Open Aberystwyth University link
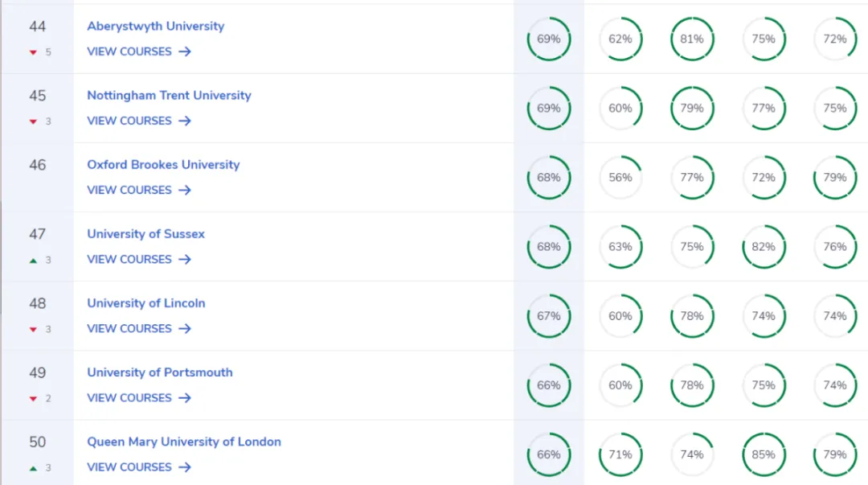Viewport: 868px width, 485px height. tap(156, 26)
